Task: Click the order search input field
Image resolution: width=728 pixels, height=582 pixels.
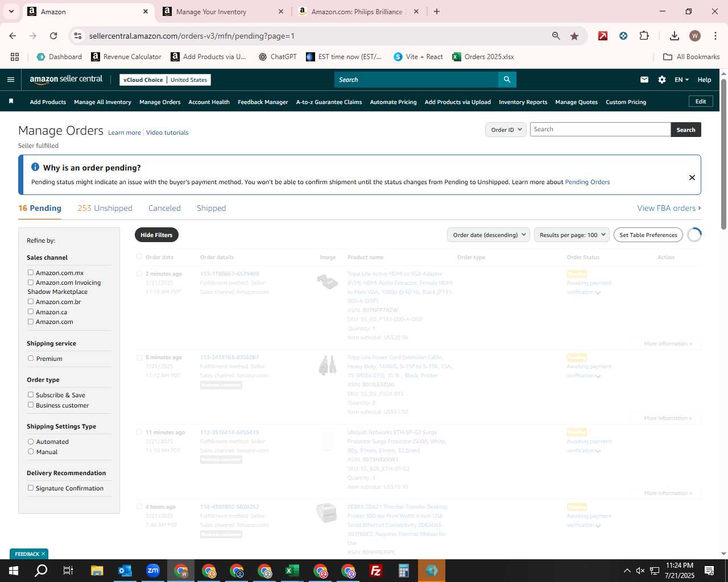Action: 601,130
